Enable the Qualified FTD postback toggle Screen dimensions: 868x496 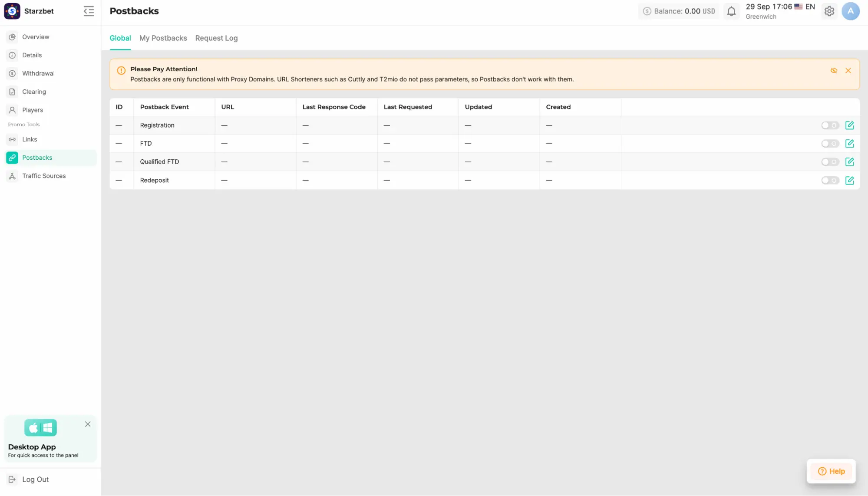[x=830, y=162]
